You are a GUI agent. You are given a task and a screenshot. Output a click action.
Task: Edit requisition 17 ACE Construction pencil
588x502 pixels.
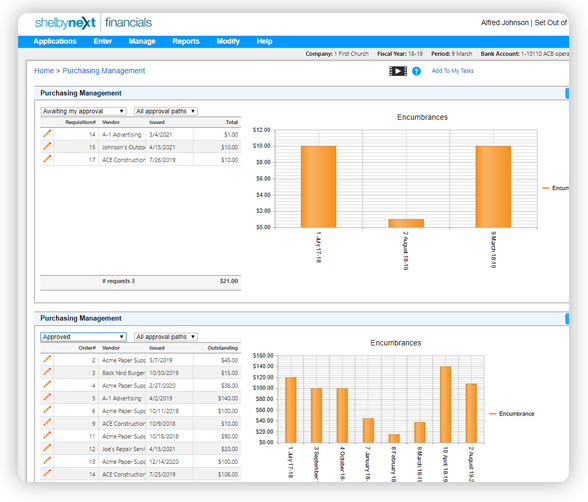(47, 159)
